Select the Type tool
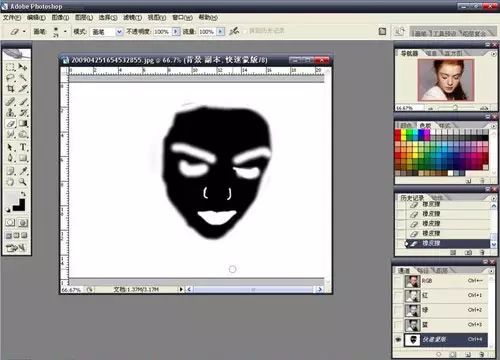The height and width of the screenshot is (360, 500). tap(23, 147)
